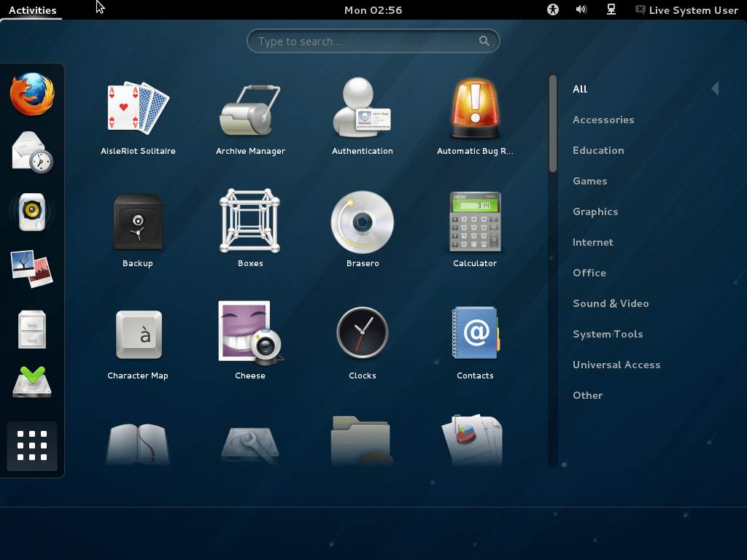Filter by Accessories category
Image resolution: width=747 pixels, height=560 pixels.
click(603, 120)
